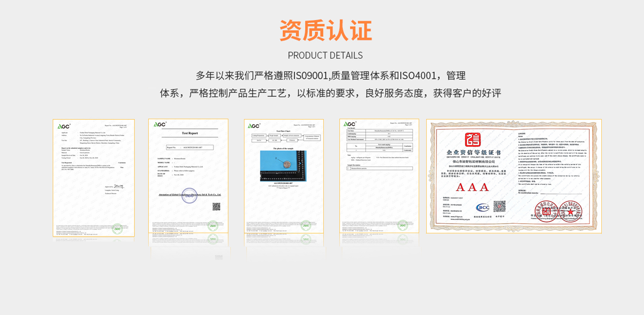Click the left red round seal on certificate
Viewport: 644px width, 315px height.
coord(546,211)
